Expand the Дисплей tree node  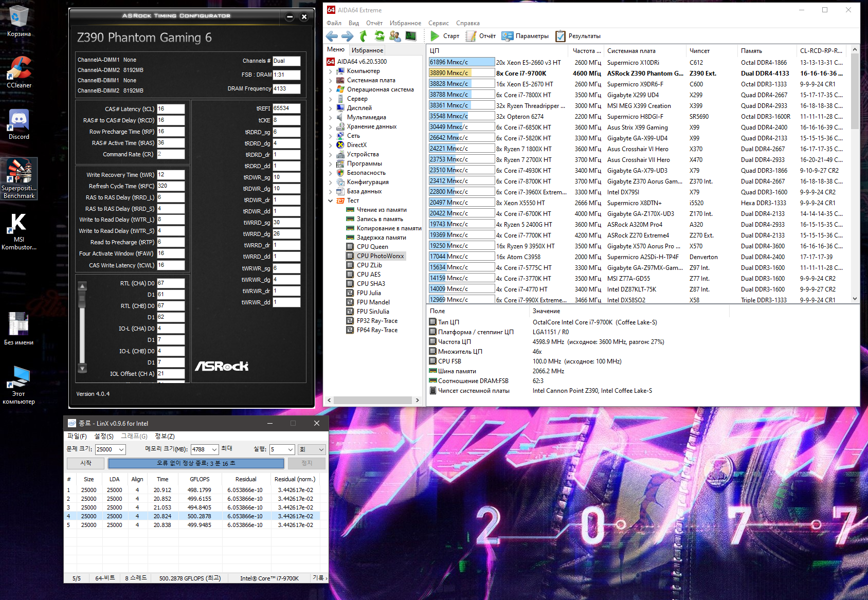tap(330, 108)
